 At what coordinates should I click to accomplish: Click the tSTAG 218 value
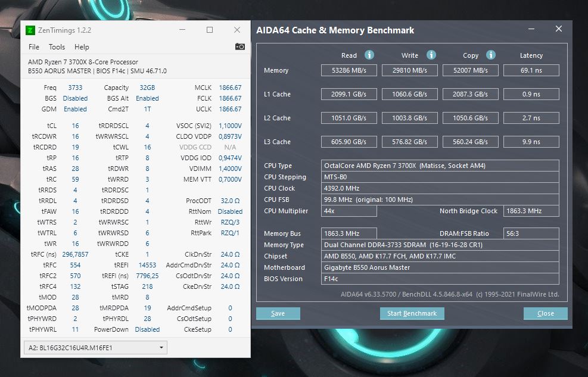(x=147, y=286)
